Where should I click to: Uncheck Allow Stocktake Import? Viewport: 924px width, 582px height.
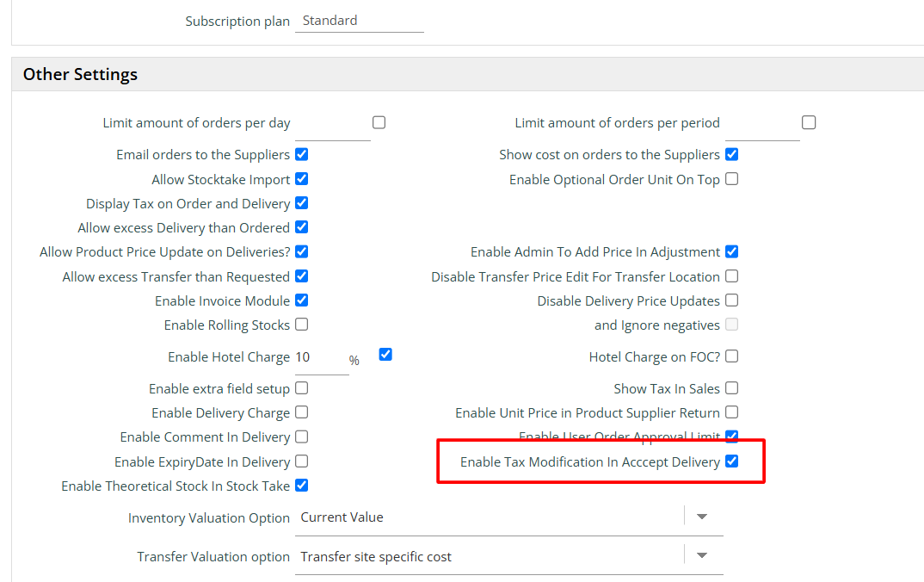click(301, 179)
